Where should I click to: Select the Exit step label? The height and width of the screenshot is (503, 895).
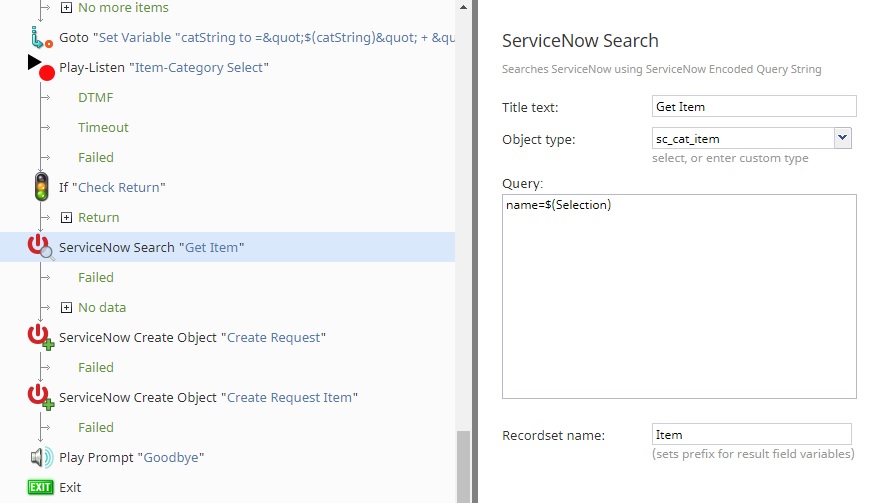(x=70, y=488)
